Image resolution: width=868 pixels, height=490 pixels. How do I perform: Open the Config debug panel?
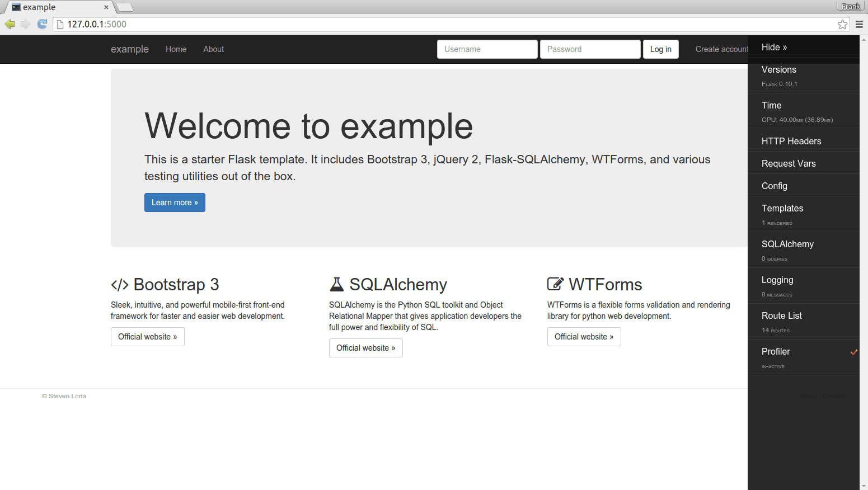[x=804, y=186]
